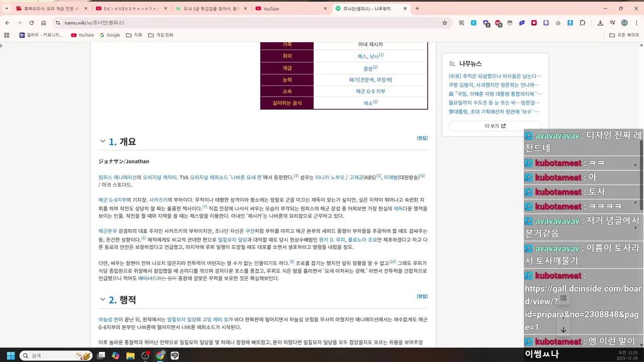The image size is (644, 362).
Task: Open Chrome's three-dot menu
Action: pyautogui.click(x=636, y=23)
